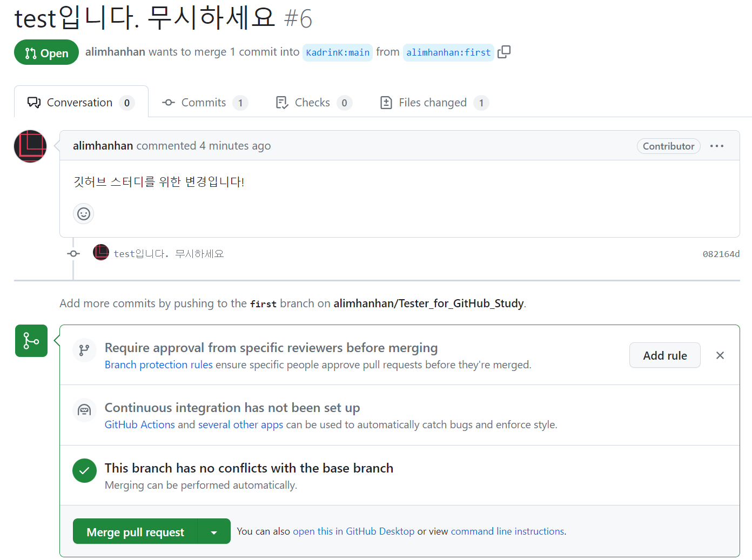The height and width of the screenshot is (560, 752).
Task: Open the alimhanhan:first head branch link
Action: coord(448,52)
